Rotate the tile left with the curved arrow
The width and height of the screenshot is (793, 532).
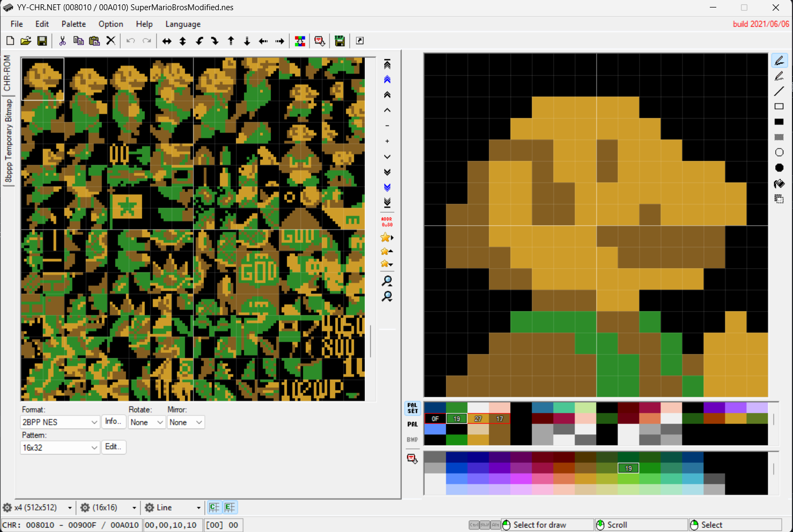pyautogui.click(x=199, y=41)
